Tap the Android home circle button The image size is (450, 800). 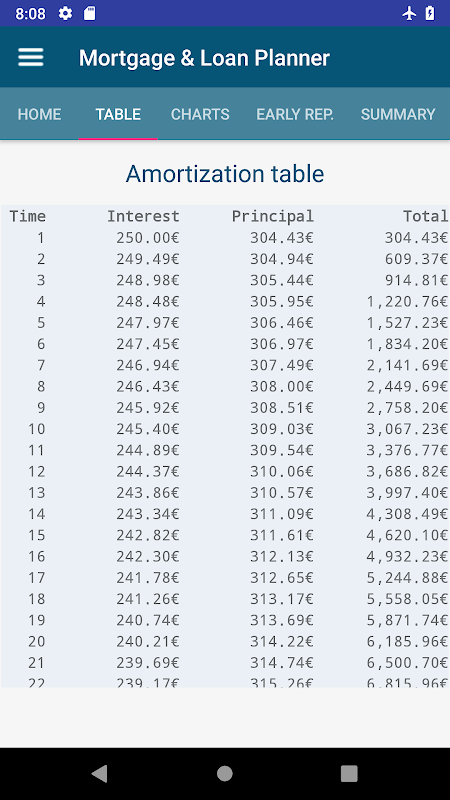(x=224, y=773)
